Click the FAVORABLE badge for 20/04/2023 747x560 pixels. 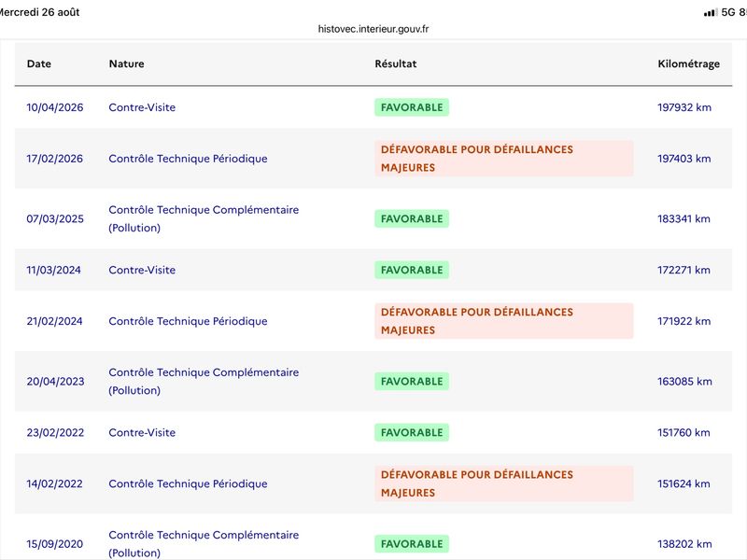(412, 382)
